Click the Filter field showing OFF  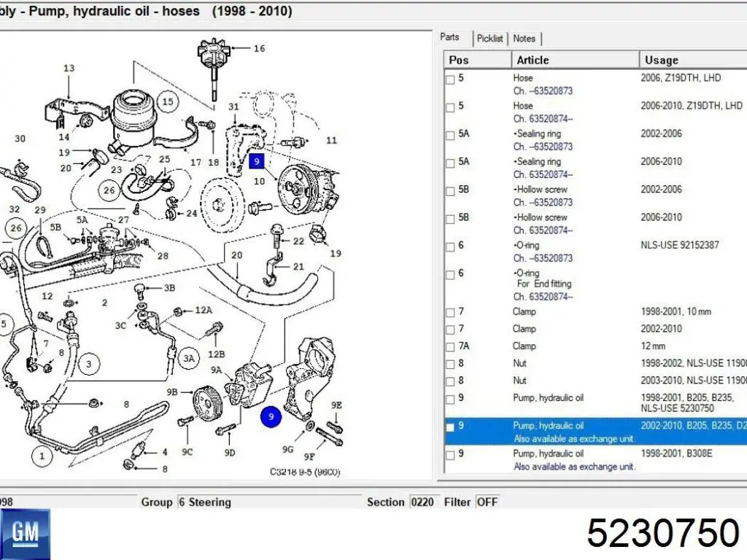[x=487, y=502]
